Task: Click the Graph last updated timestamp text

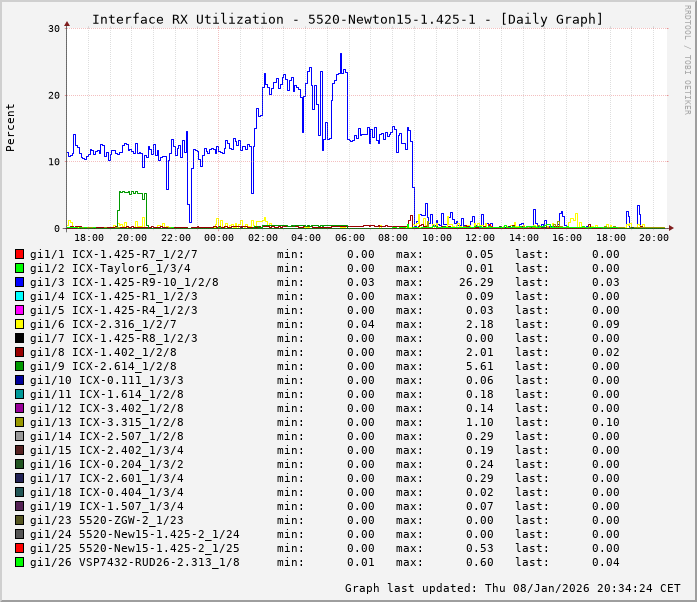Action: click(x=513, y=588)
